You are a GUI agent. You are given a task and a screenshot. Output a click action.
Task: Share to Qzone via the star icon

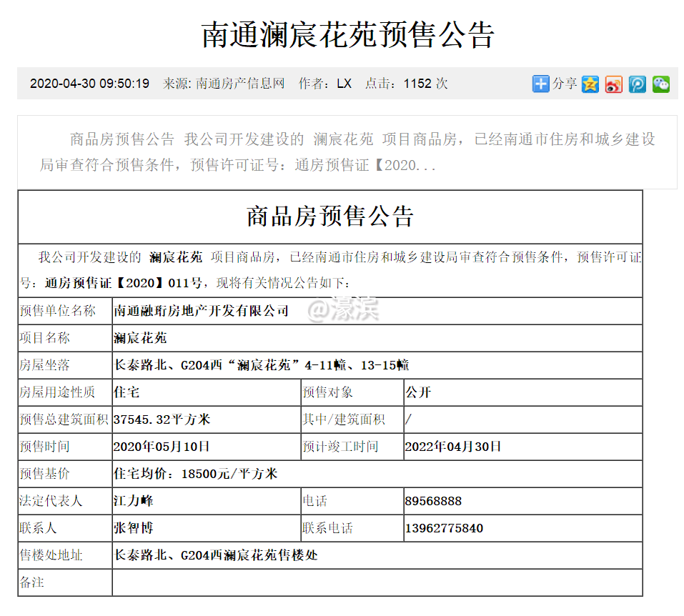pyautogui.click(x=590, y=84)
